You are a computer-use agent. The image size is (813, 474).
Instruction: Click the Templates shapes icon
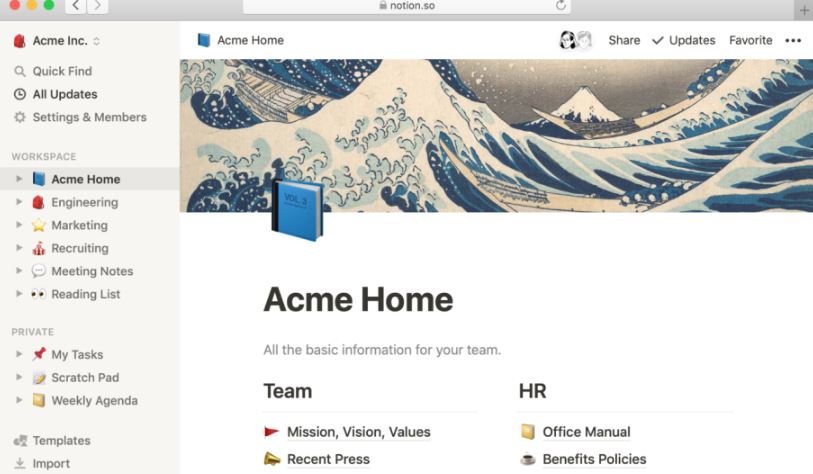coord(20,441)
